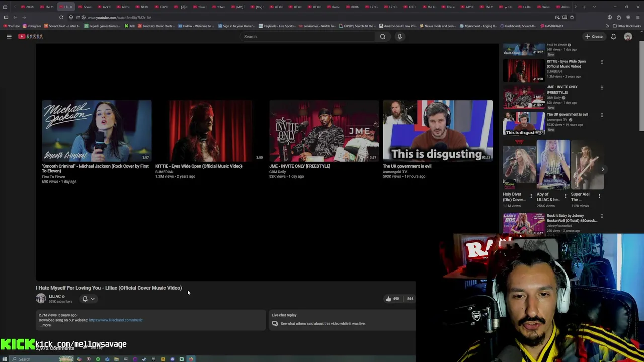The height and width of the screenshot is (362, 644).
Task: Open the Windows Start button
Action: point(5,359)
